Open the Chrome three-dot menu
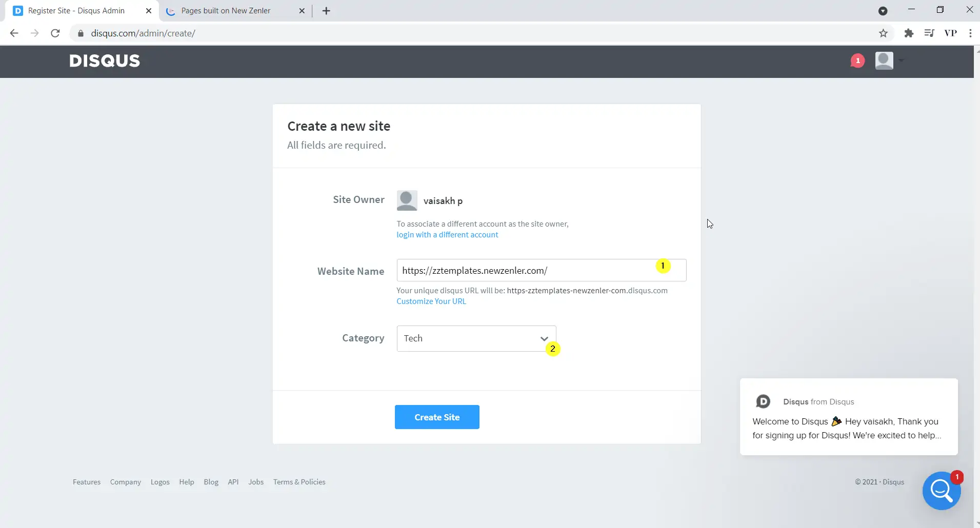980x528 pixels. (971, 33)
